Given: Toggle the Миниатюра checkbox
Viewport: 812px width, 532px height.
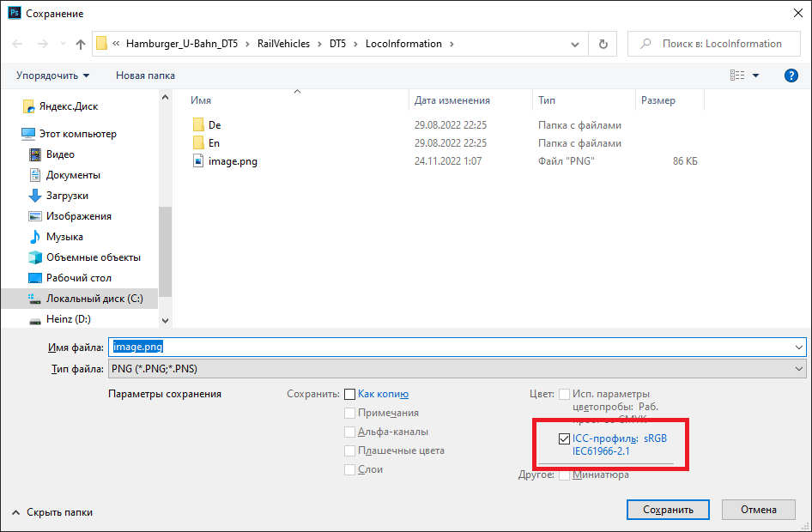Looking at the screenshot, I should (564, 475).
